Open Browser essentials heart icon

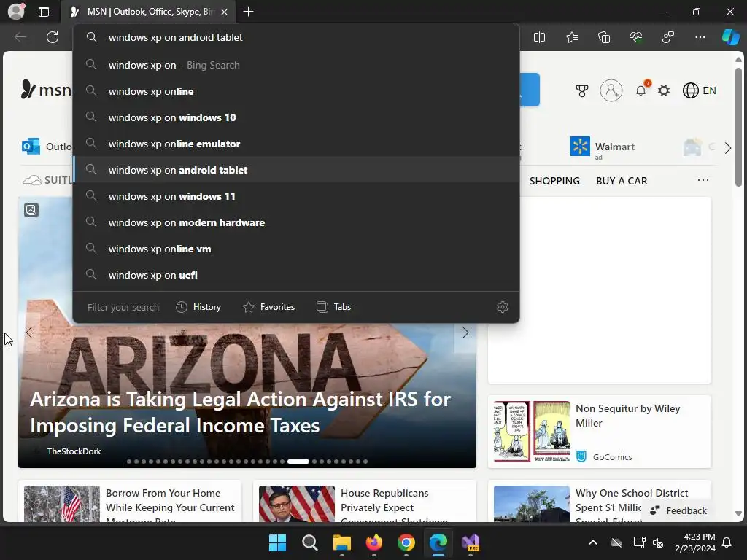click(636, 37)
